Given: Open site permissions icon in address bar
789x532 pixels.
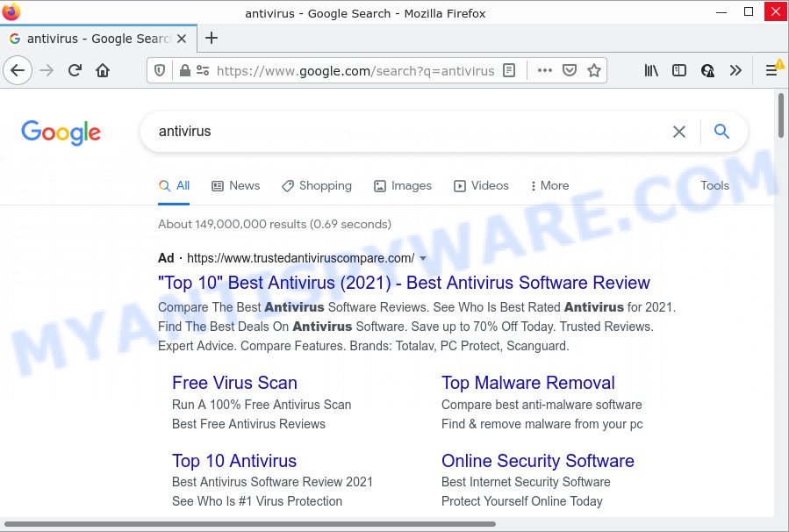Looking at the screenshot, I should [x=203, y=70].
